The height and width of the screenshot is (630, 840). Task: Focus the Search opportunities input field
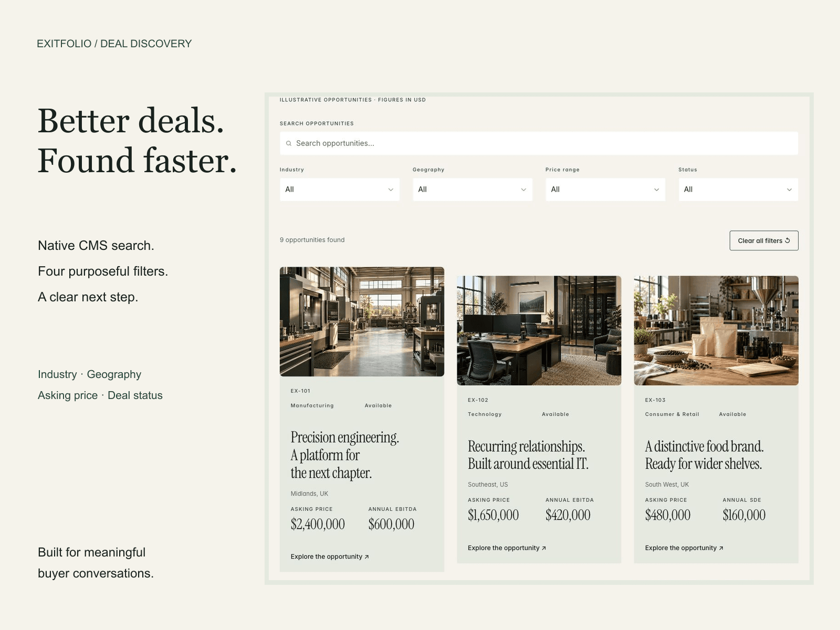[539, 143]
